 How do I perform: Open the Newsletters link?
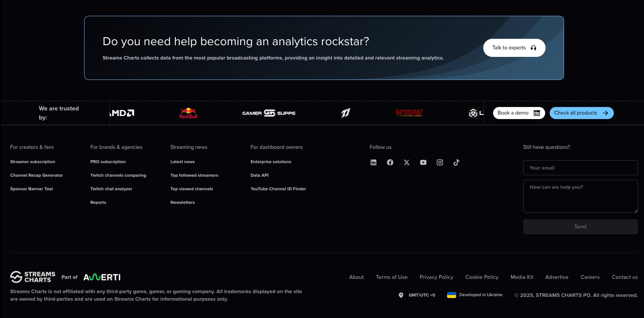pyautogui.click(x=183, y=202)
